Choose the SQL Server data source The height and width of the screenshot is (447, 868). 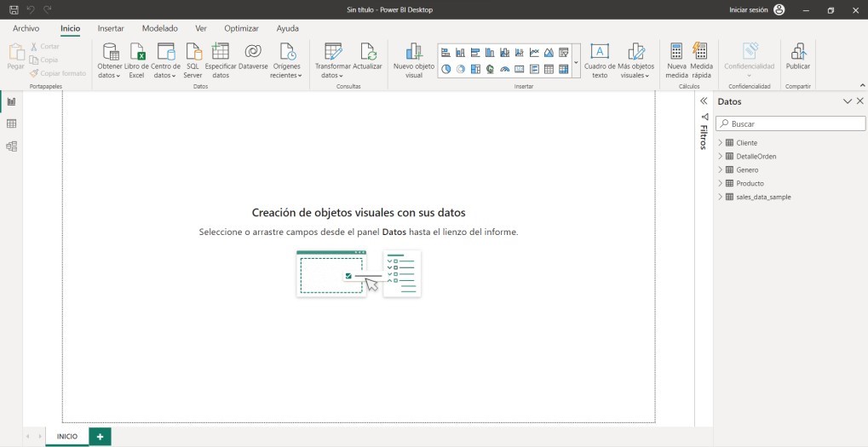point(193,60)
